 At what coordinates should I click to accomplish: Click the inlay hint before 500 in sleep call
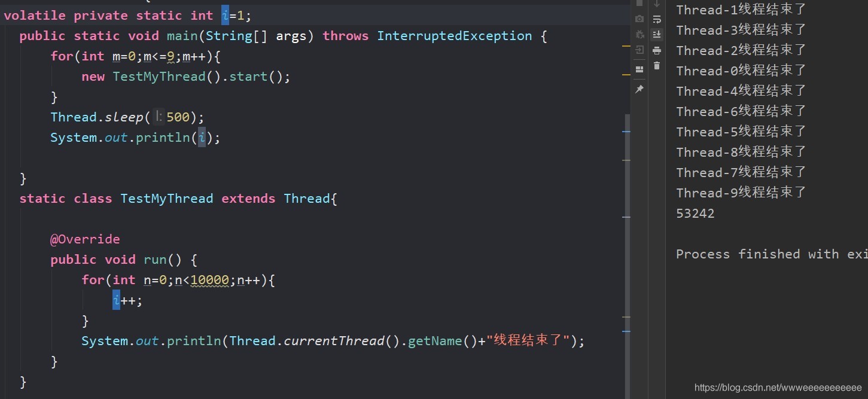coord(159,117)
